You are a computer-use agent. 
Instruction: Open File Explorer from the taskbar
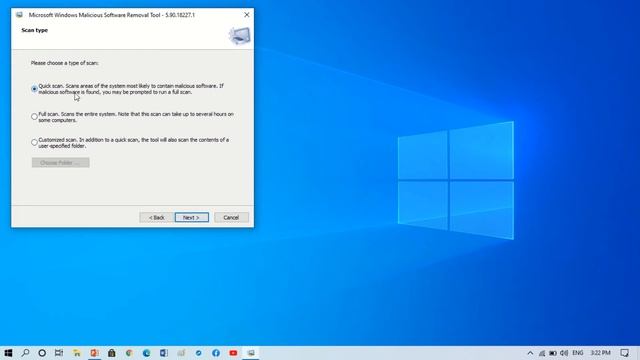77,353
